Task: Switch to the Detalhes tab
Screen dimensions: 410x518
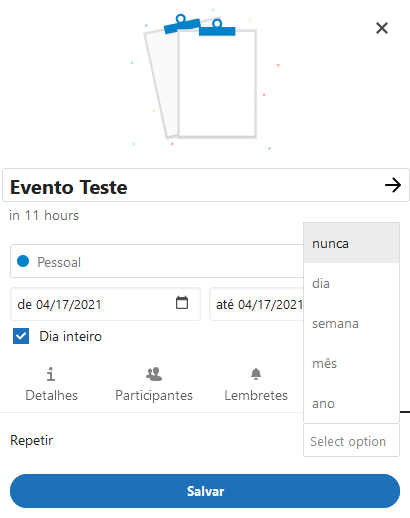Action: [x=51, y=384]
